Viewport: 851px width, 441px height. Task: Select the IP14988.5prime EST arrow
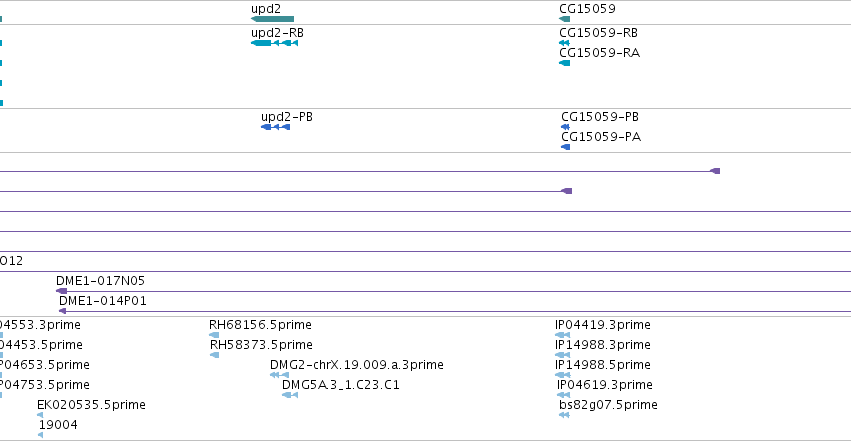tap(563, 375)
